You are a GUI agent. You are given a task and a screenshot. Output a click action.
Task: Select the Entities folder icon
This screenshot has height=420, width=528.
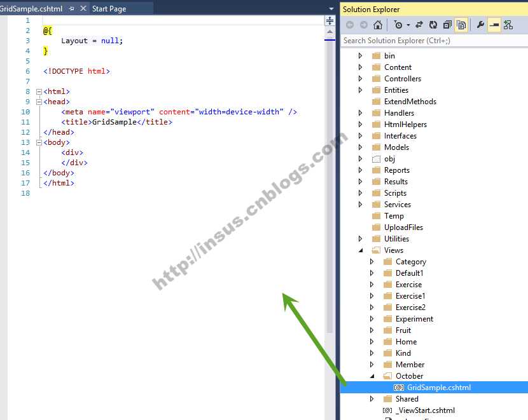click(376, 90)
